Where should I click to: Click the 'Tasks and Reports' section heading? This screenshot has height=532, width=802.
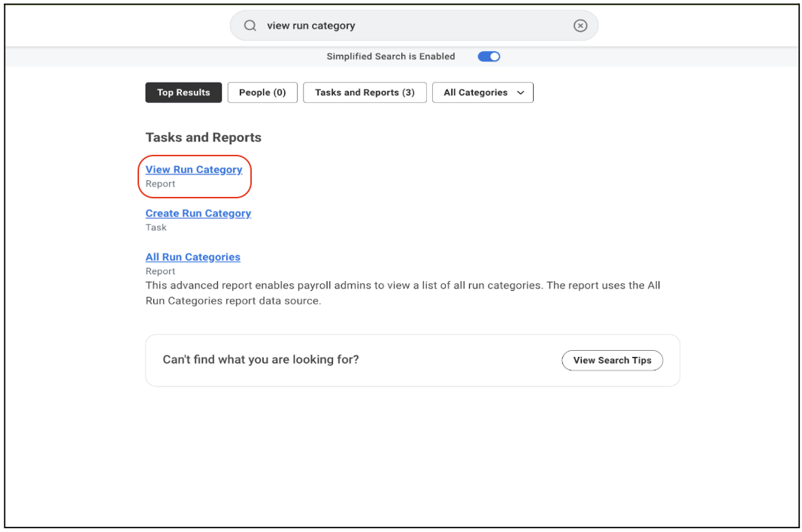click(x=204, y=138)
